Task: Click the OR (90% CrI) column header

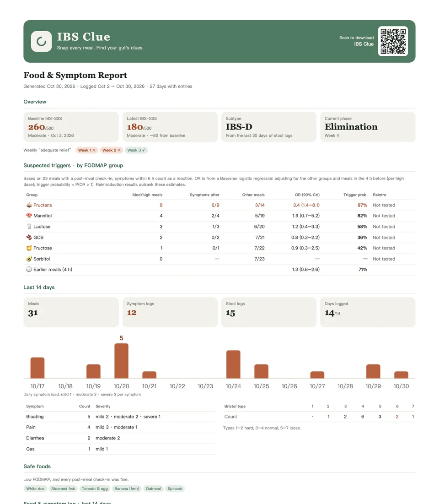Action: click(307, 195)
